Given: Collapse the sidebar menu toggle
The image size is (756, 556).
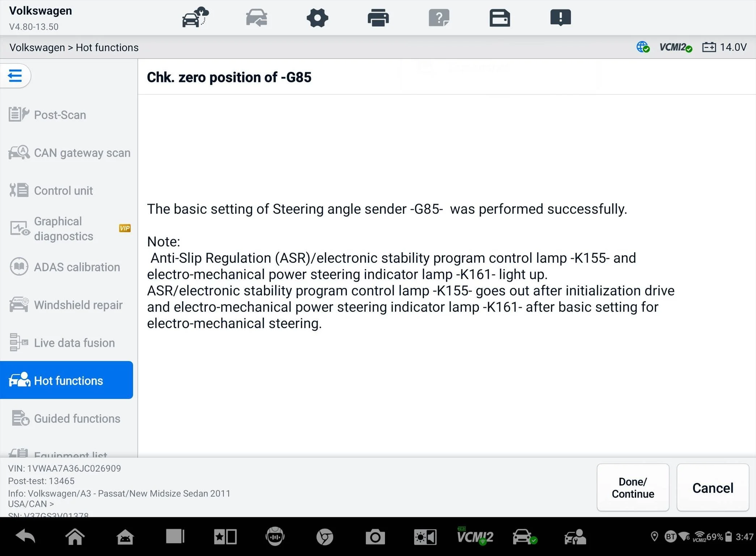Looking at the screenshot, I should tap(15, 76).
